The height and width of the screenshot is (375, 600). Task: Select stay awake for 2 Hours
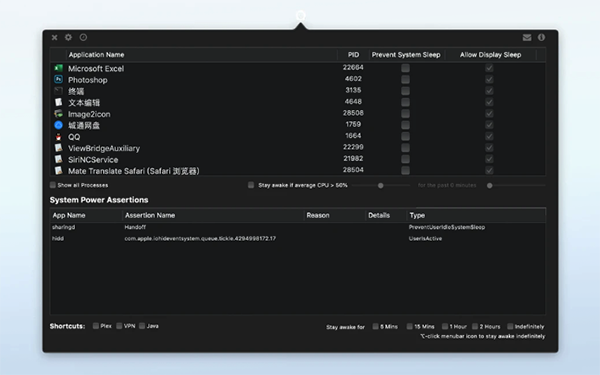(x=475, y=326)
